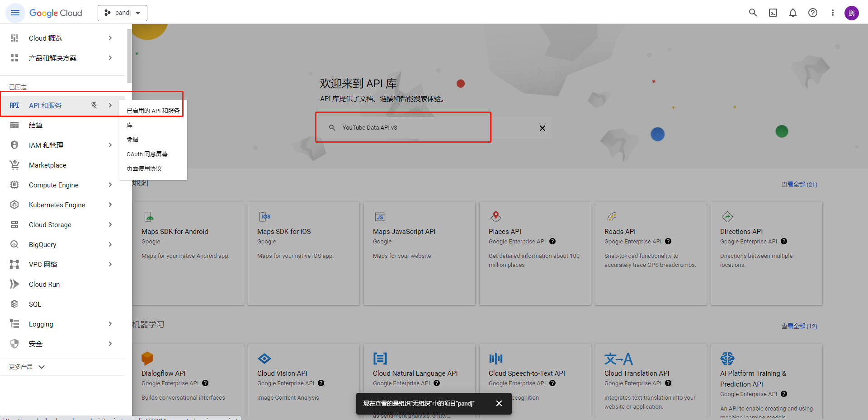Image resolution: width=868 pixels, height=420 pixels.
Task: Select 凭据 in the API submenu
Action: click(132, 140)
